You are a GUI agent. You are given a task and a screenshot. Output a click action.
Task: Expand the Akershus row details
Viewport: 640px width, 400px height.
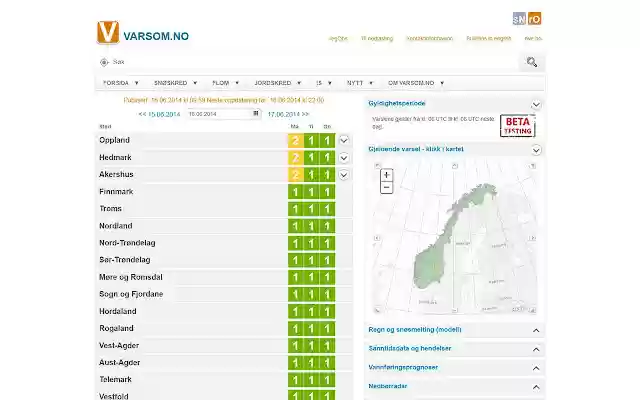tap(344, 175)
